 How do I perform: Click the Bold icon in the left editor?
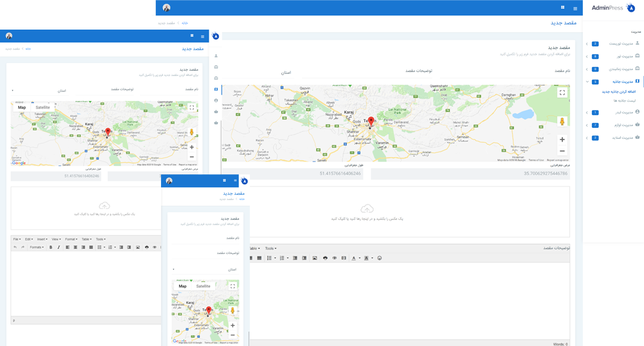tap(51, 247)
